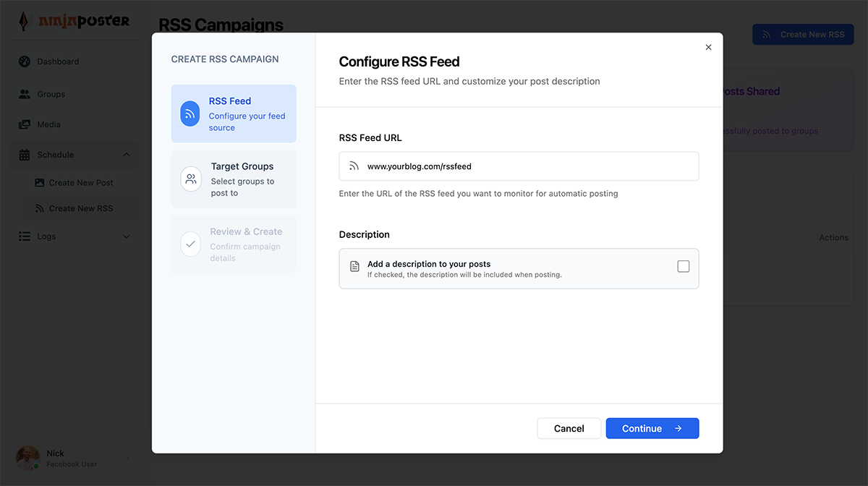Open the user menu chevron beside Nick

tap(128, 459)
